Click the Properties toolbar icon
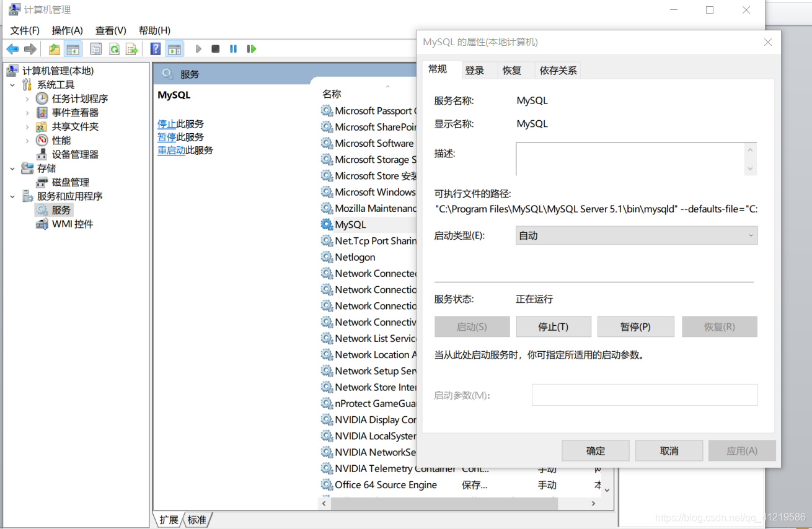 click(95, 49)
